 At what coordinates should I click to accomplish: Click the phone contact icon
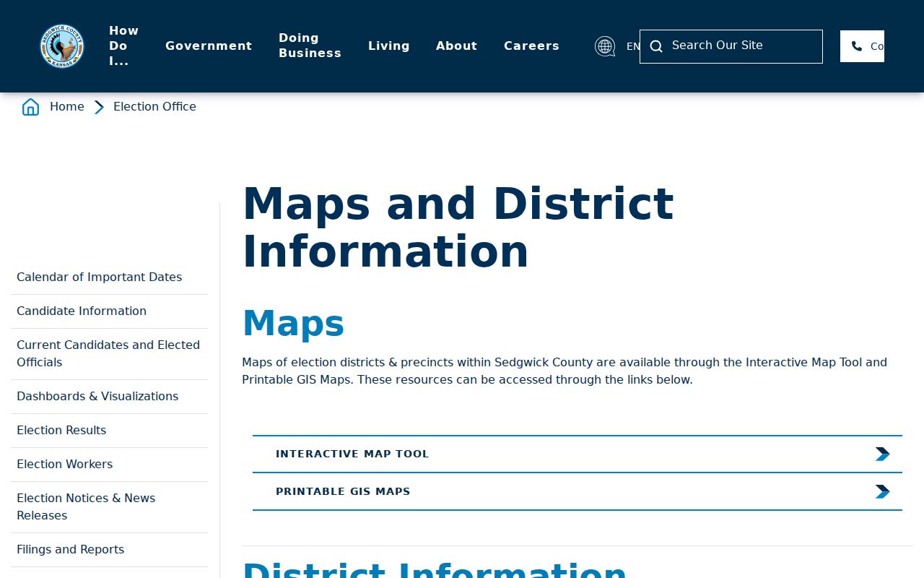click(857, 46)
